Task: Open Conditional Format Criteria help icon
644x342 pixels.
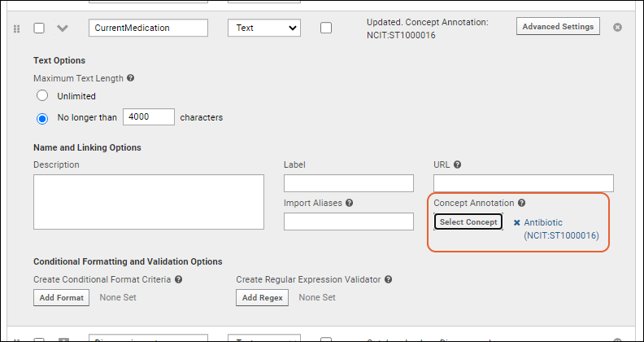Action: coord(178,279)
